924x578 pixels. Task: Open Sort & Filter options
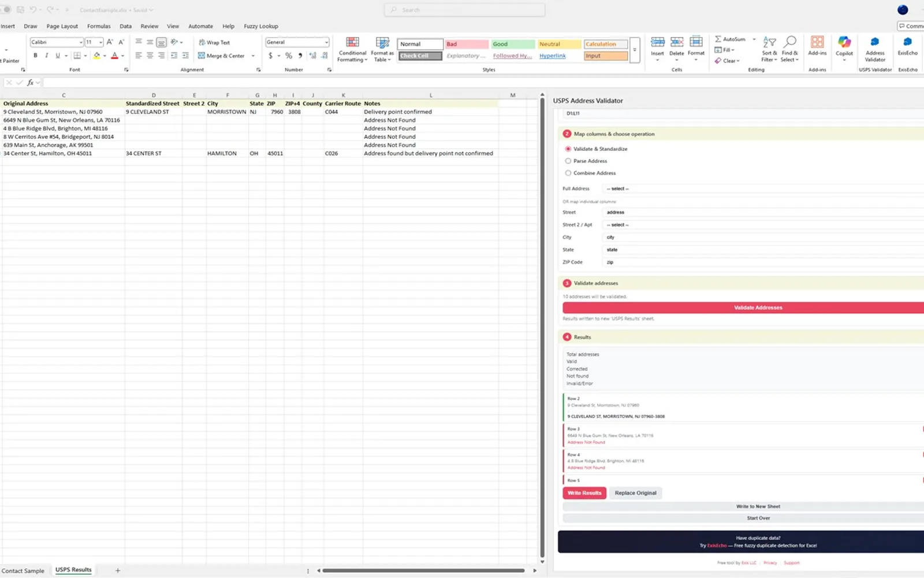click(769, 49)
